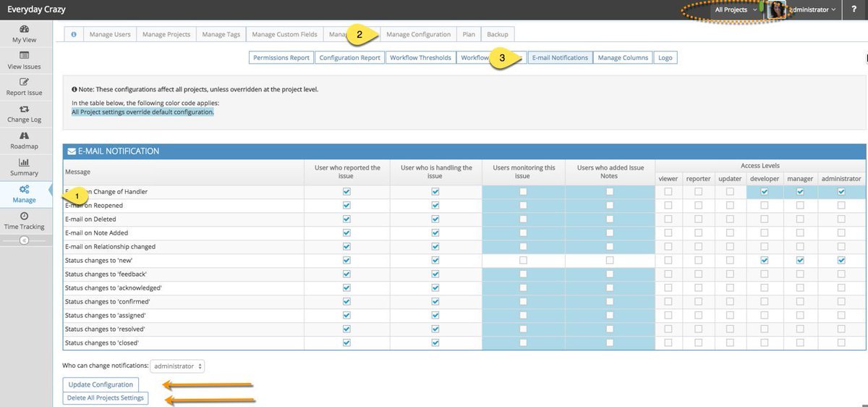Open Report Issue in the sidebar
The width and height of the screenshot is (868, 407).
point(24,87)
